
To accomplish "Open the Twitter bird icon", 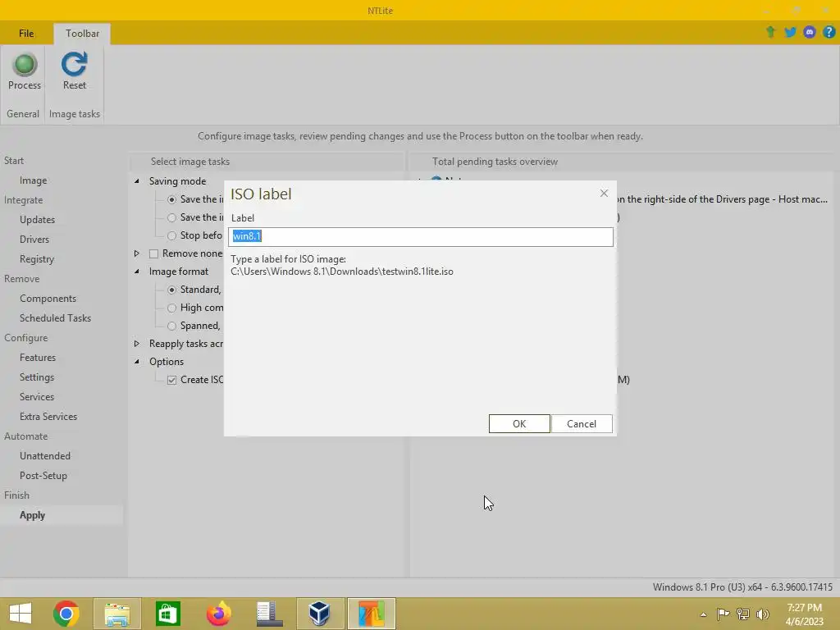I will [x=790, y=32].
